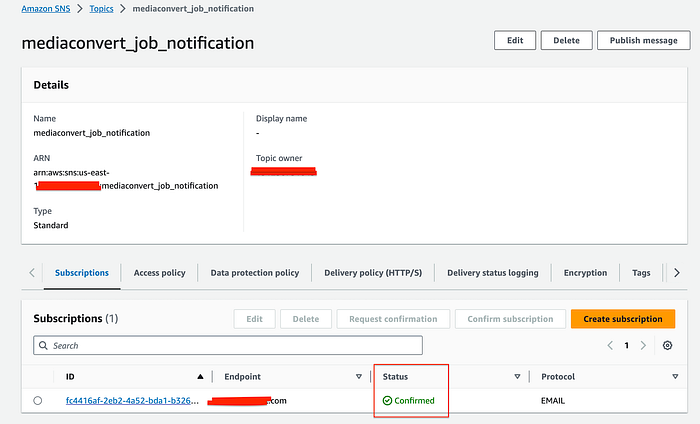Image resolution: width=700 pixels, height=424 pixels.
Task: Go to previous subscriptions page arrow
Action: [x=610, y=345]
